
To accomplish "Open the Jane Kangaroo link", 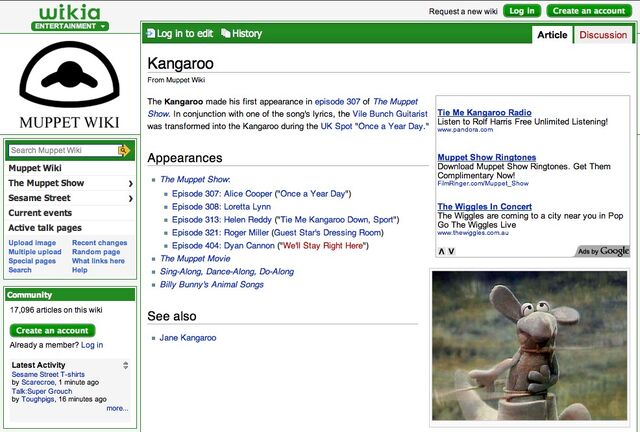I will click(x=188, y=338).
